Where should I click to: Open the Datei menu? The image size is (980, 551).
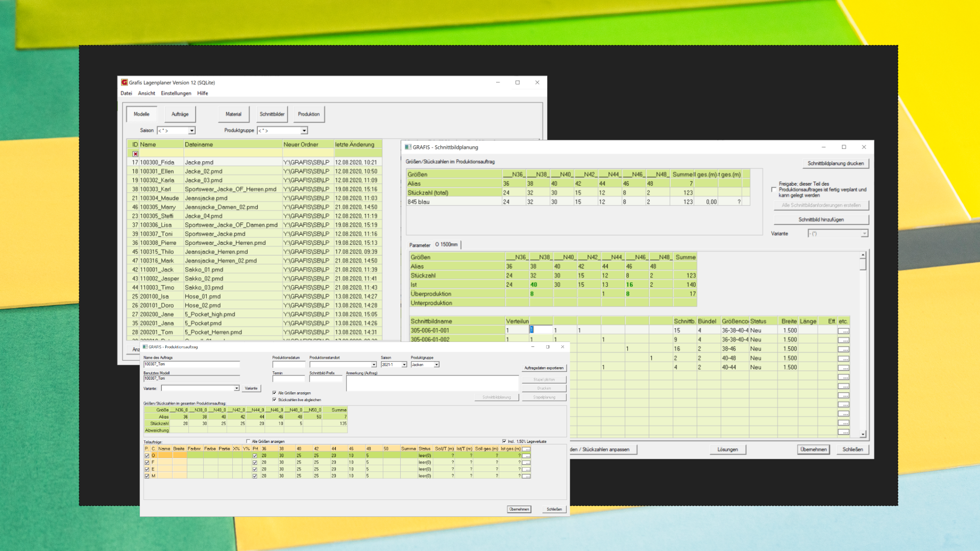(x=126, y=93)
